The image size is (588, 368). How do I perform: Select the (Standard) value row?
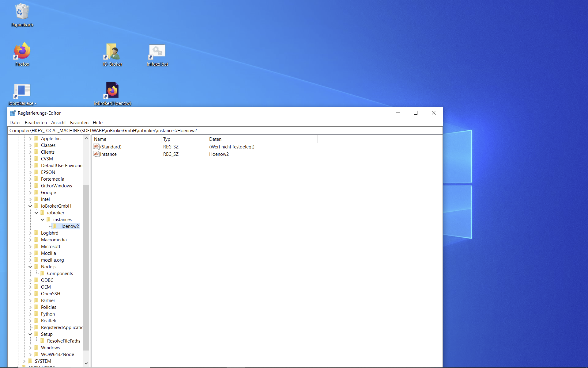(205, 147)
